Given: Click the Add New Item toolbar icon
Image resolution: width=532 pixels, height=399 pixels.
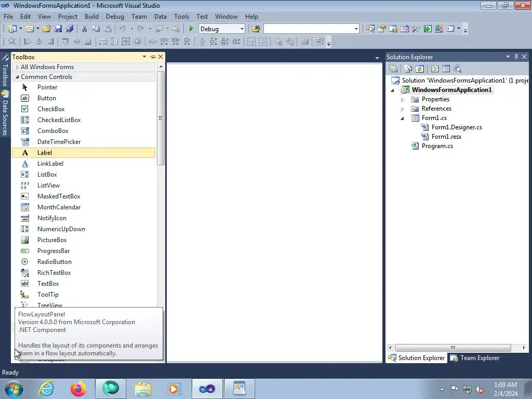Looking at the screenshot, I should [x=30, y=29].
